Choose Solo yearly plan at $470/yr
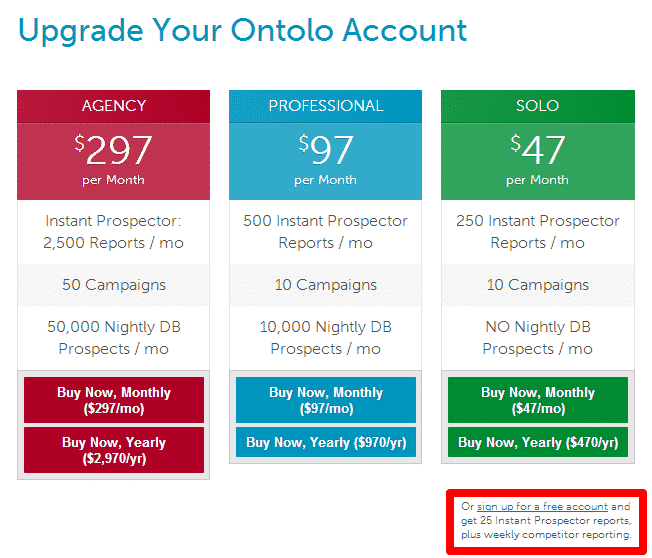This screenshot has height=558, width=652. (x=538, y=442)
